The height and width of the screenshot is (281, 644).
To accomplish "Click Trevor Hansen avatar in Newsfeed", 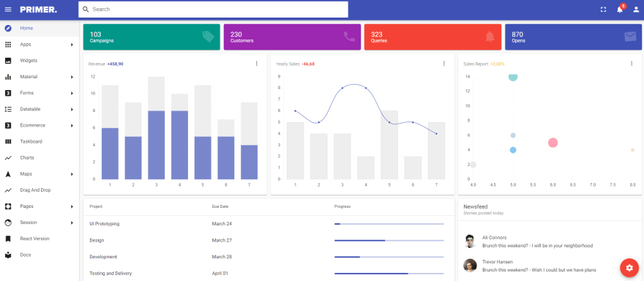I will 470,266.
